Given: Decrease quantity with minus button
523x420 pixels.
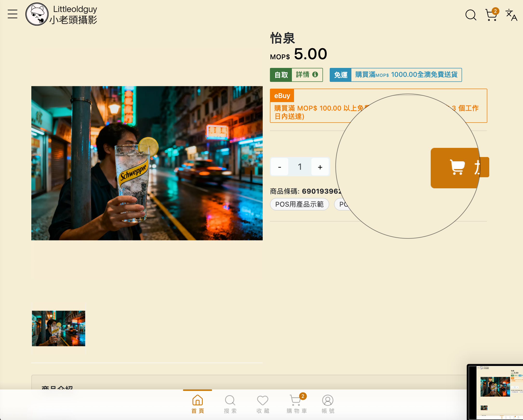Looking at the screenshot, I should pyautogui.click(x=279, y=167).
